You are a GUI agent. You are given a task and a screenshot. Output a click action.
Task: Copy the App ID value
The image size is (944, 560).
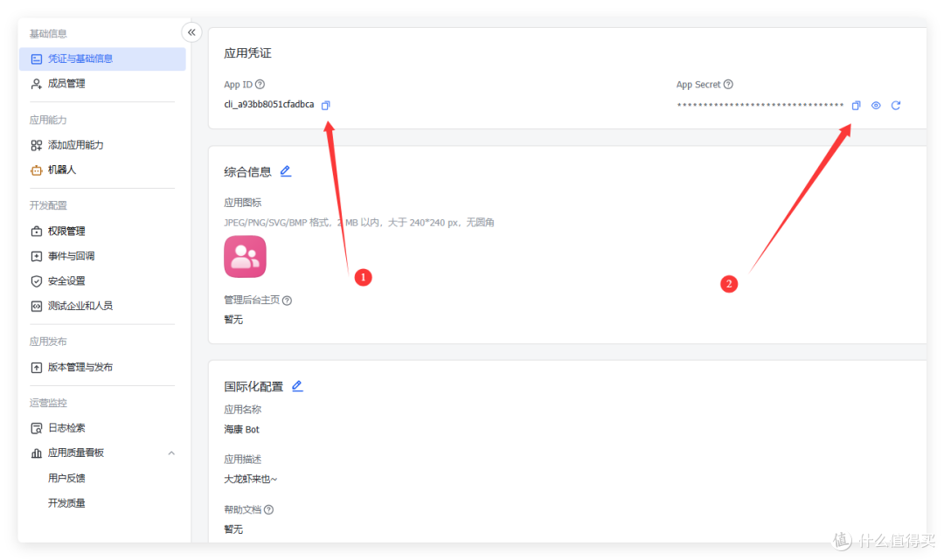point(326,105)
